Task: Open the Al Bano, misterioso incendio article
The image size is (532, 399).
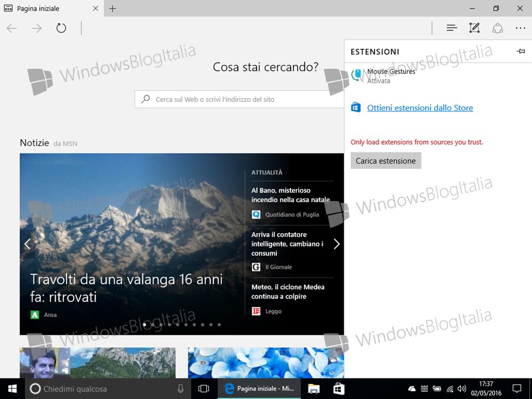Action: tap(290, 195)
